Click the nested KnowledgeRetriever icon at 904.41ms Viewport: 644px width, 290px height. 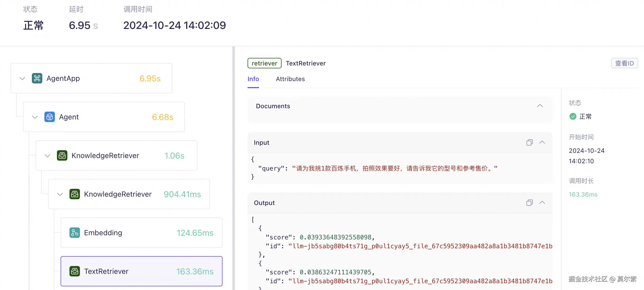[75, 194]
